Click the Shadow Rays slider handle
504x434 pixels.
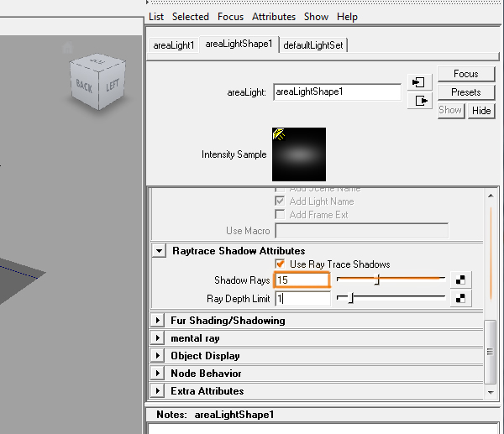pyautogui.click(x=377, y=280)
